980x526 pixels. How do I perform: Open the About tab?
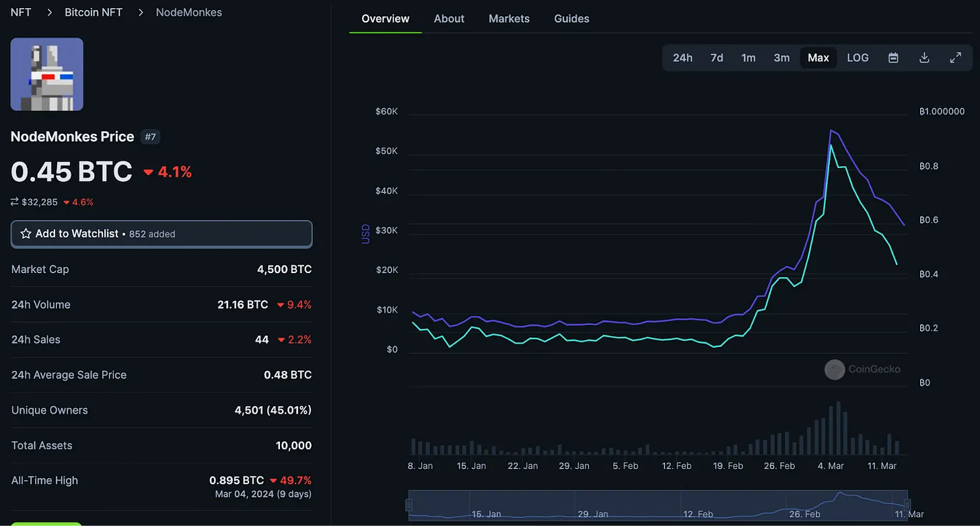pos(449,19)
